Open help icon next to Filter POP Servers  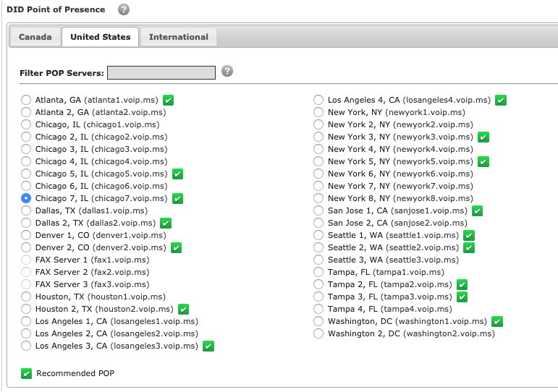(227, 71)
